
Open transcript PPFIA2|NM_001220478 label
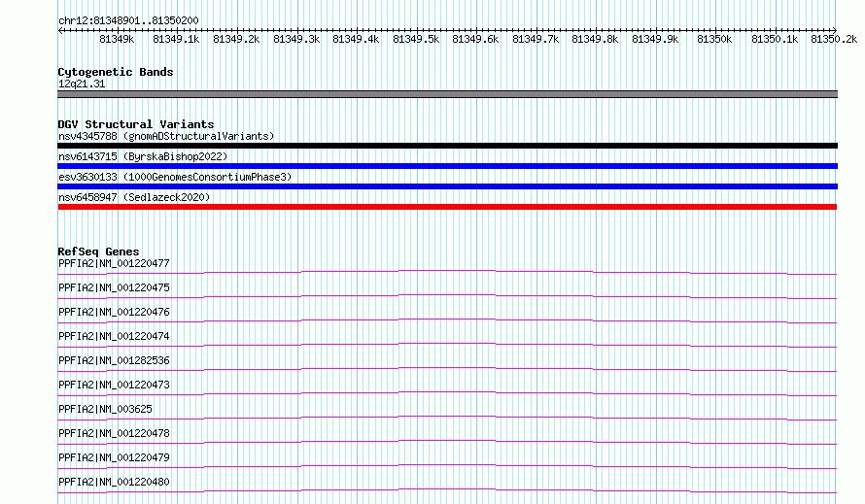click(x=114, y=433)
